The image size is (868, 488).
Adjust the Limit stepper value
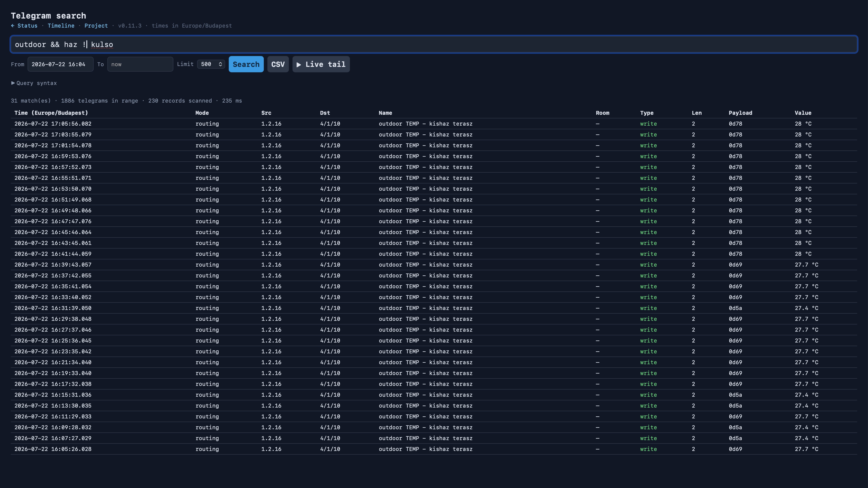[211, 64]
